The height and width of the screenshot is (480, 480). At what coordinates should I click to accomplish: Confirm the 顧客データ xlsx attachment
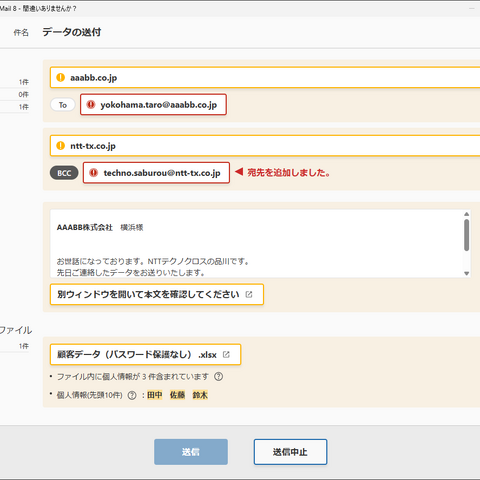145,354
